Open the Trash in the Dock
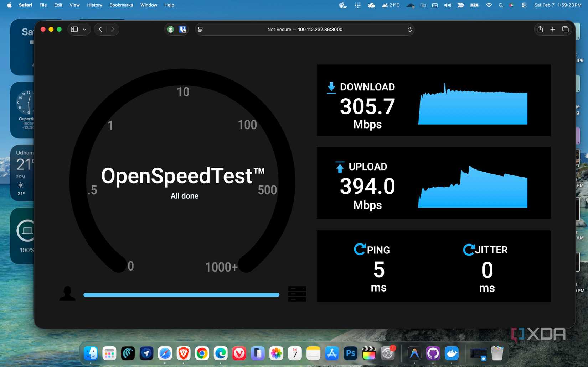 click(497, 353)
